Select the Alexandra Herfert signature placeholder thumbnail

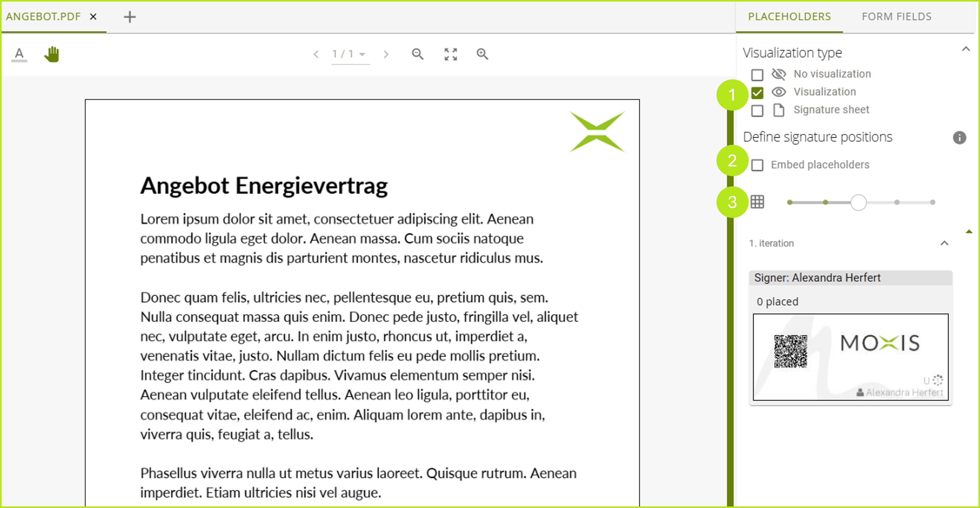pyautogui.click(x=851, y=358)
